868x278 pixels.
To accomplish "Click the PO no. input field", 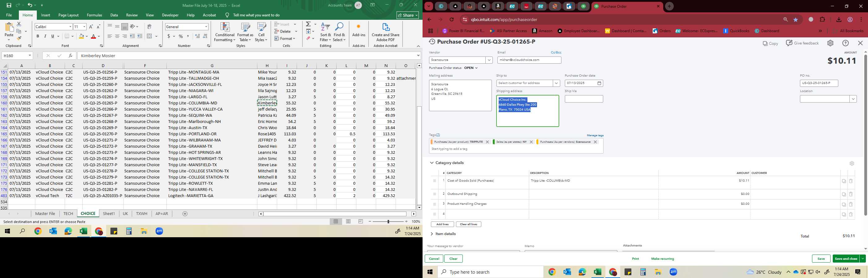I will 819,83.
